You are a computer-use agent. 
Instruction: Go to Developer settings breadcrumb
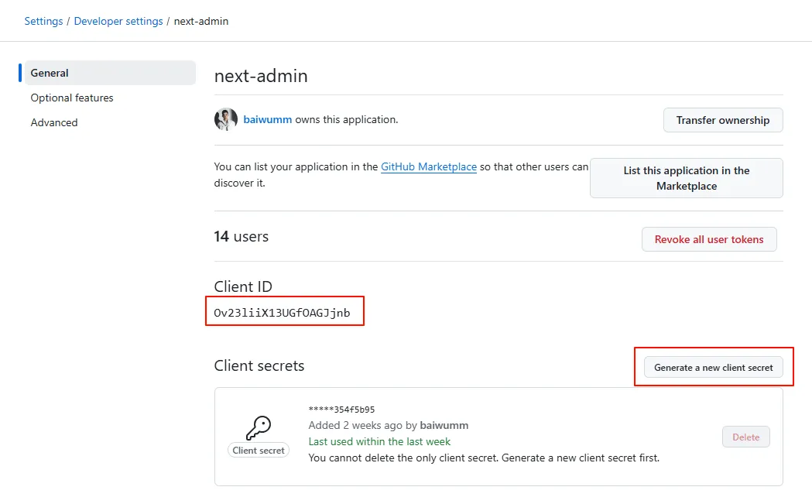[x=118, y=21]
